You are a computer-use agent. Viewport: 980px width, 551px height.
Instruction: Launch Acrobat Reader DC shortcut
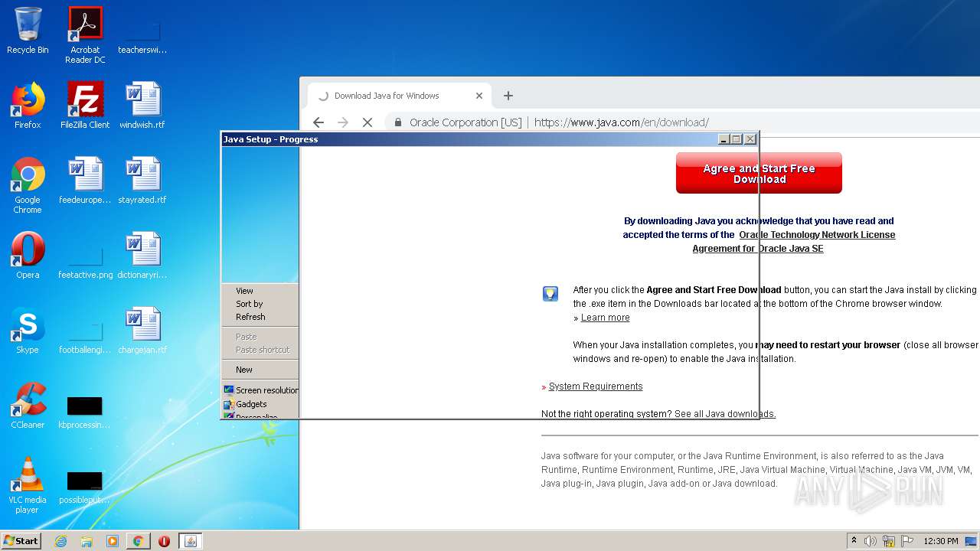[x=85, y=35]
